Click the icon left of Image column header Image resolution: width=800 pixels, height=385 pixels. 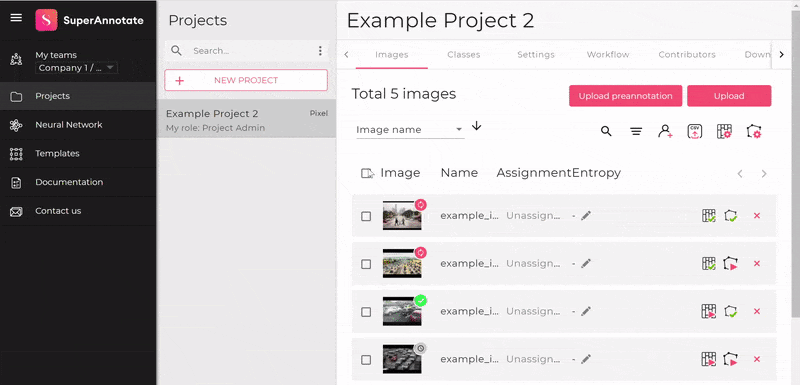click(x=367, y=173)
